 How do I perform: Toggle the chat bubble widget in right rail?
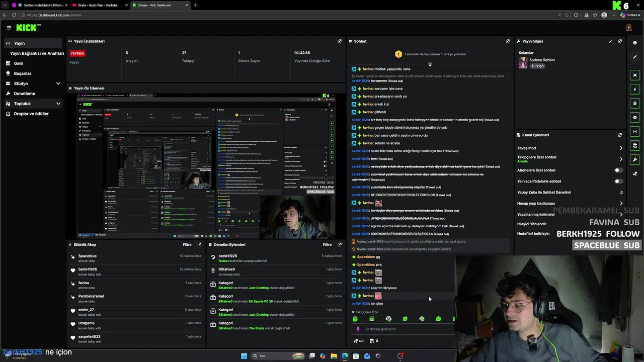pyautogui.click(x=635, y=117)
